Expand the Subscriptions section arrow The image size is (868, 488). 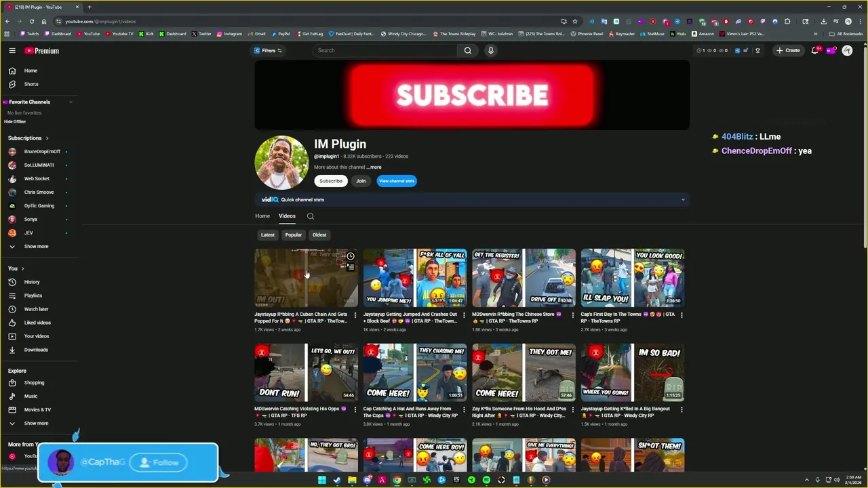[x=47, y=138]
